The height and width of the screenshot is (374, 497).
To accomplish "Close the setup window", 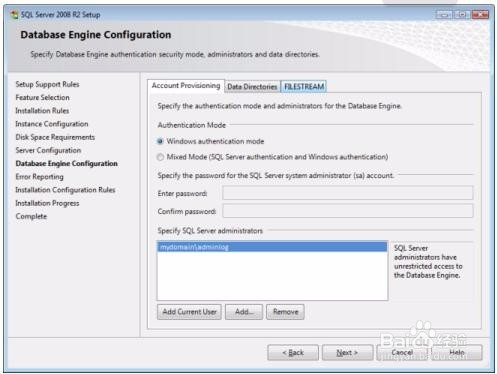I will [480, 14].
